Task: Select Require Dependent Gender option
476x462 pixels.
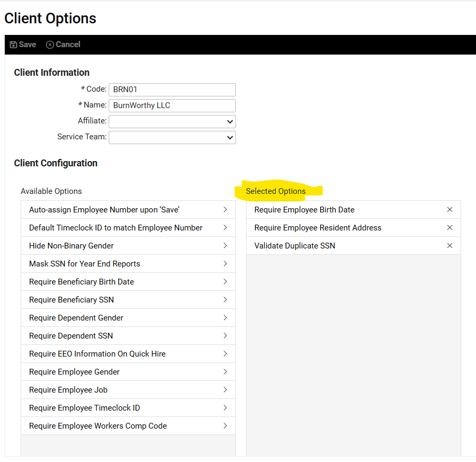Action: click(x=76, y=318)
